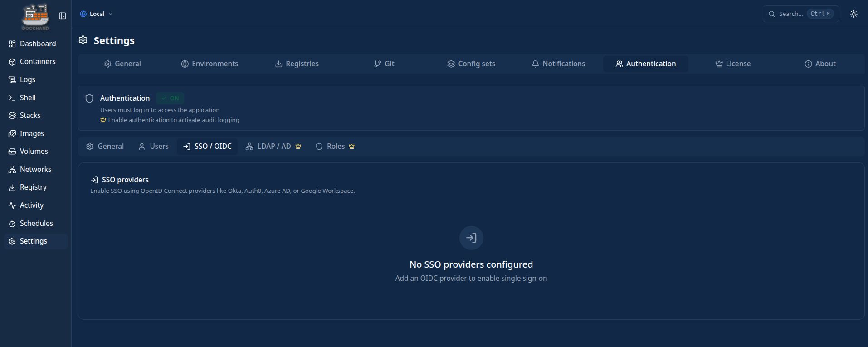Open Dashboard in the sidebar
868x347 pixels.
36,44
